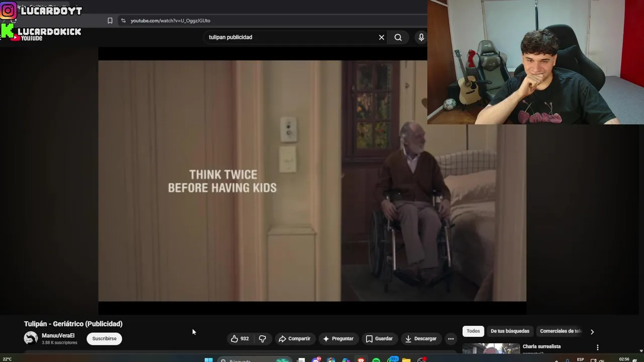Screen dimensions: 644x362
Task: Click the video player to pause
Action: [x=312, y=181]
